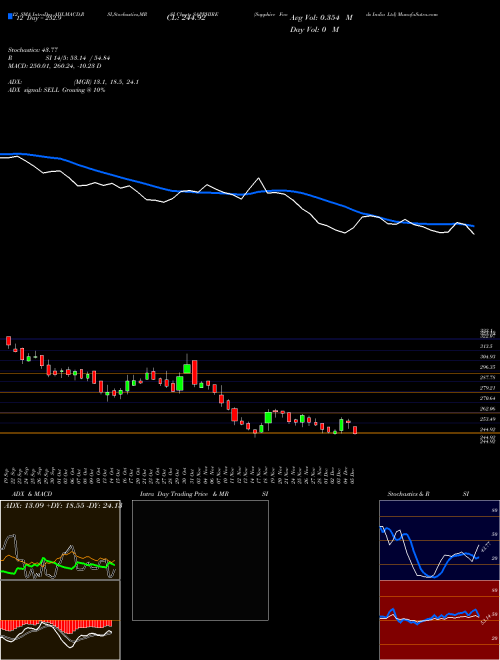Click the last red candle at the right end
The image size is (500, 660).
[355, 430]
